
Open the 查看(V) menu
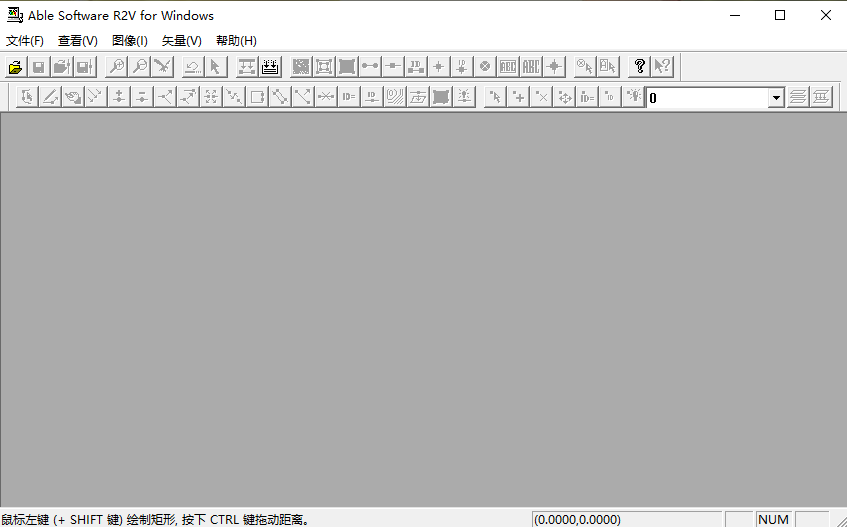pyautogui.click(x=78, y=40)
